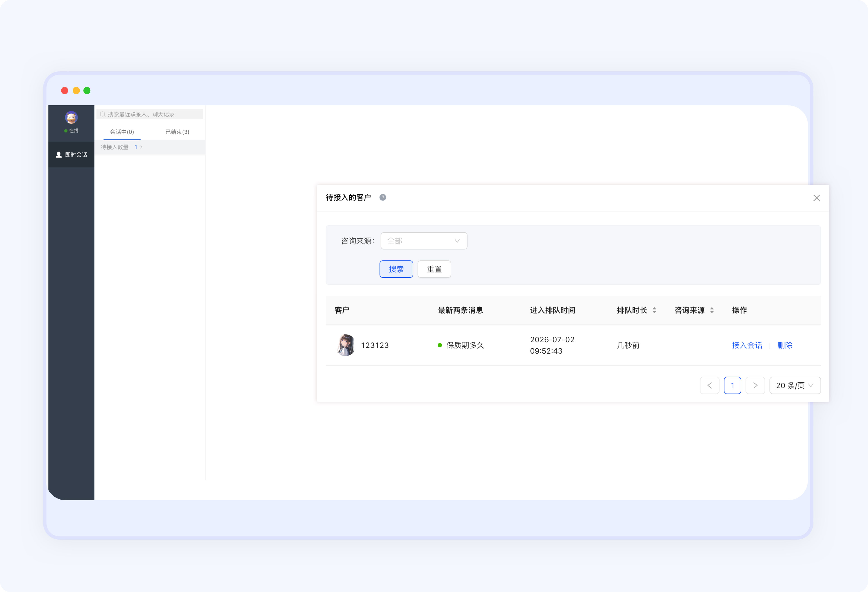Screen dimensions: 868x592
Task: Go to previous page arrow
Action: pyautogui.click(x=710, y=385)
